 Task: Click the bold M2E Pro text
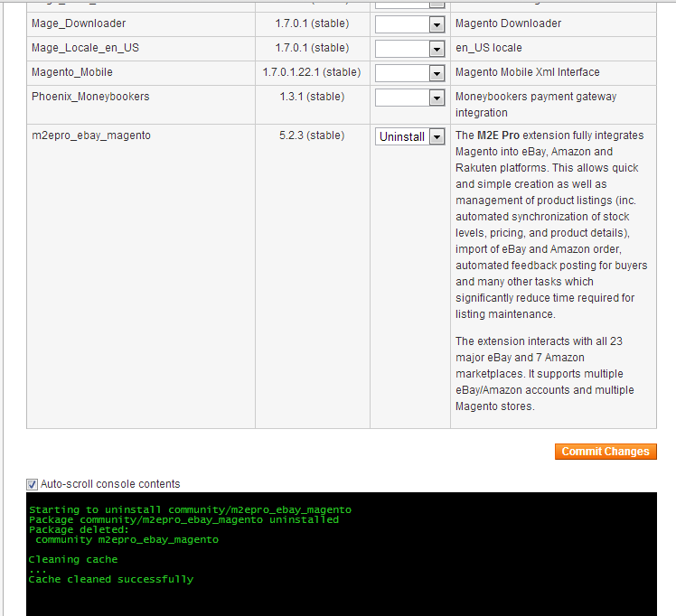[498, 135]
